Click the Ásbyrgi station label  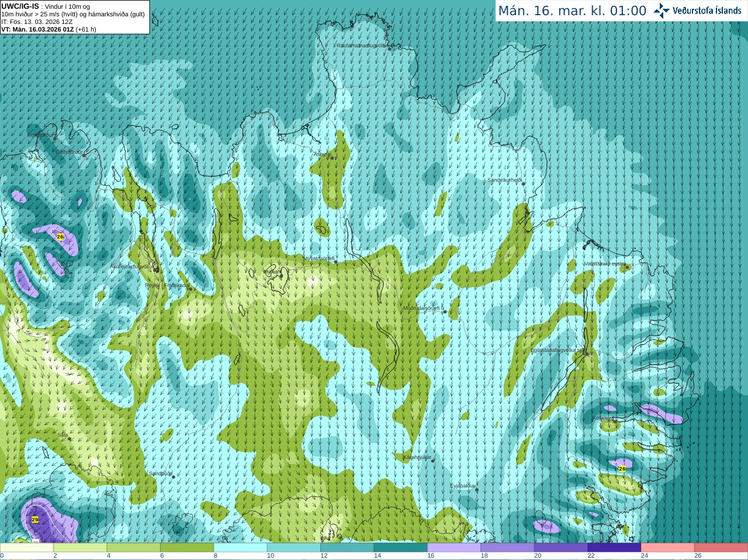pyautogui.click(x=322, y=154)
